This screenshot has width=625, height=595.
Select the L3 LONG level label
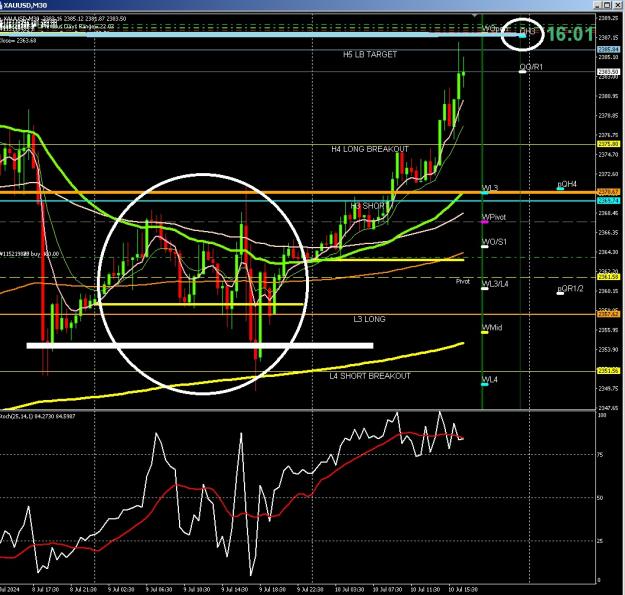coord(369,319)
